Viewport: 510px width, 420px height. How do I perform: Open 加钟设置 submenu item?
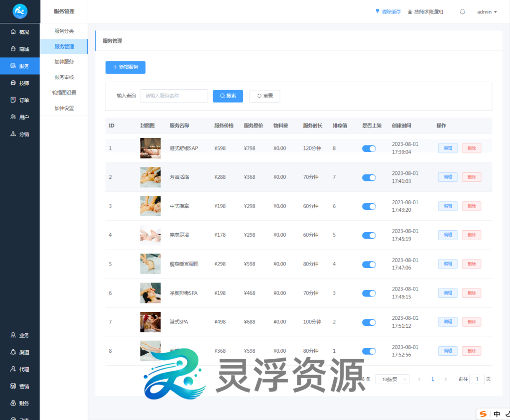tap(64, 108)
